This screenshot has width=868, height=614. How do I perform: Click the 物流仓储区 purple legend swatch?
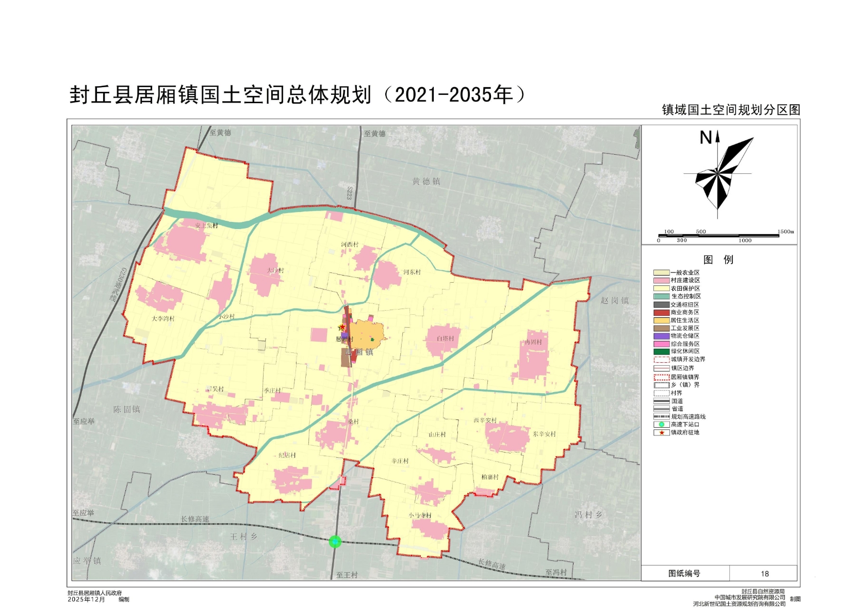(661, 336)
